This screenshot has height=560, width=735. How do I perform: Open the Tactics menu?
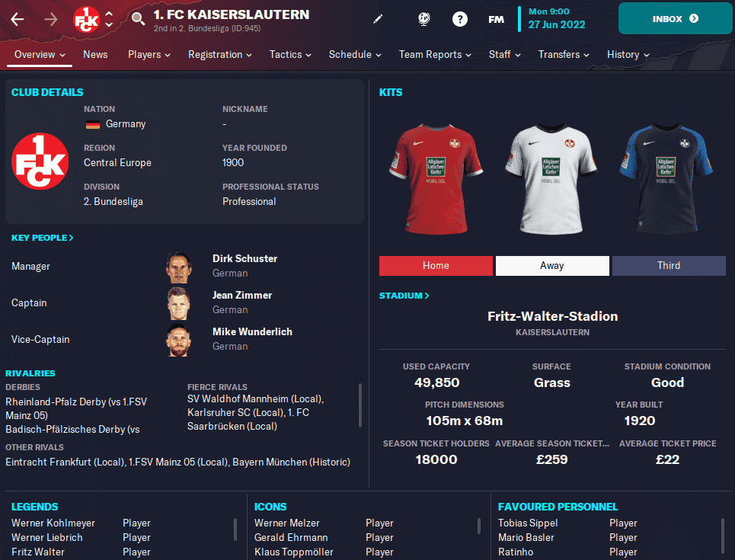pyautogui.click(x=290, y=55)
